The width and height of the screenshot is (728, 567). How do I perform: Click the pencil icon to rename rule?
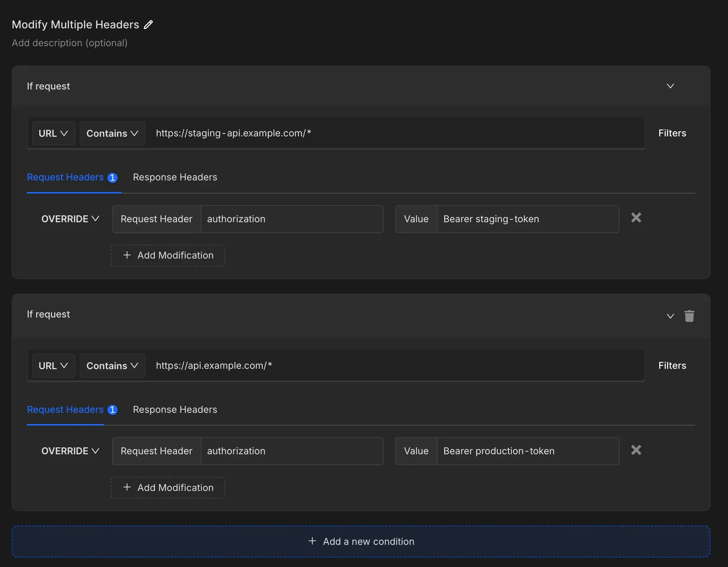pos(148,25)
